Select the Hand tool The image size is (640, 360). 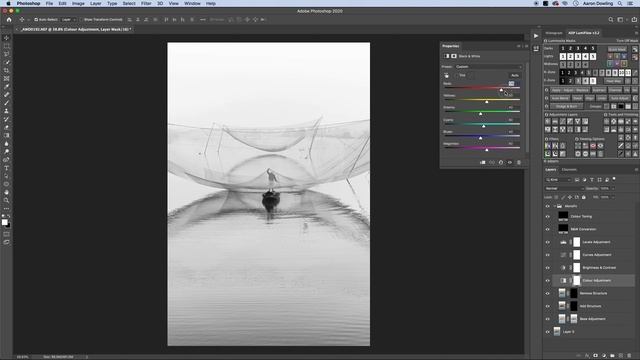(6, 192)
